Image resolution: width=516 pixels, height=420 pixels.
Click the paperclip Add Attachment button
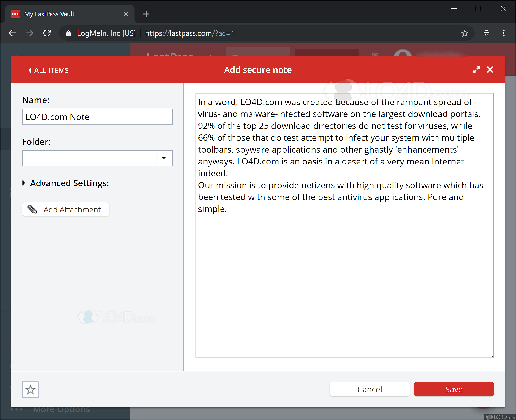point(65,209)
